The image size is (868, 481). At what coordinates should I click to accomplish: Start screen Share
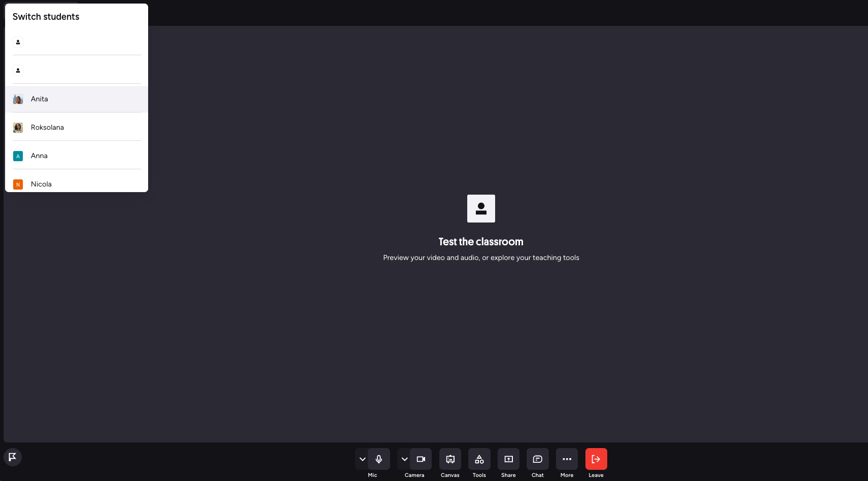click(x=508, y=459)
